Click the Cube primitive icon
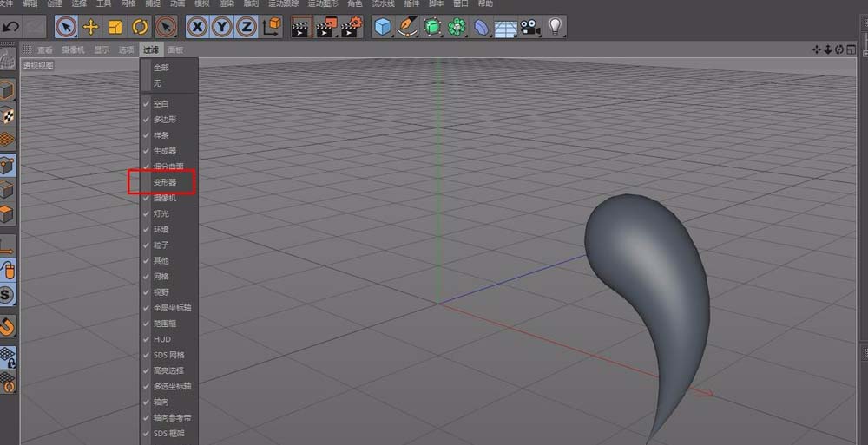 [382, 27]
